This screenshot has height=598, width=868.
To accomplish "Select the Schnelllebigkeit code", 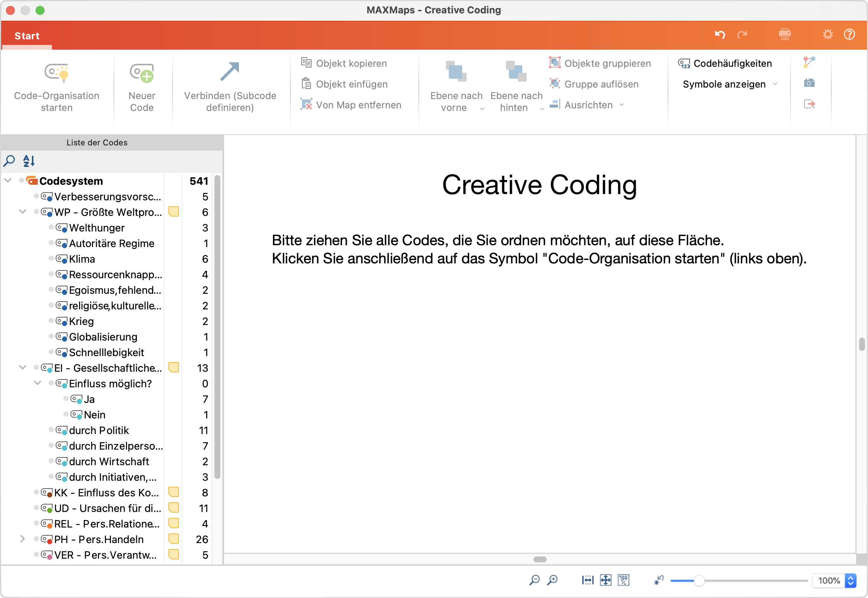I will point(106,352).
